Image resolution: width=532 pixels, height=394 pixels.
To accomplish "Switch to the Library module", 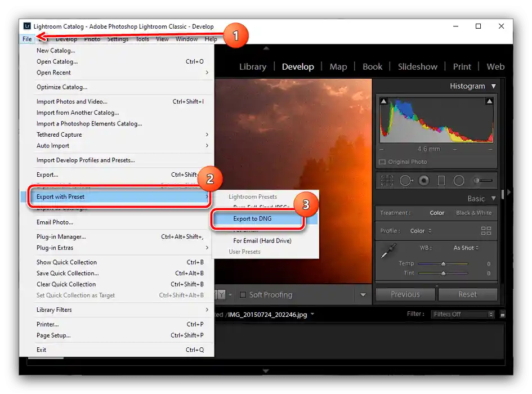I will point(252,66).
